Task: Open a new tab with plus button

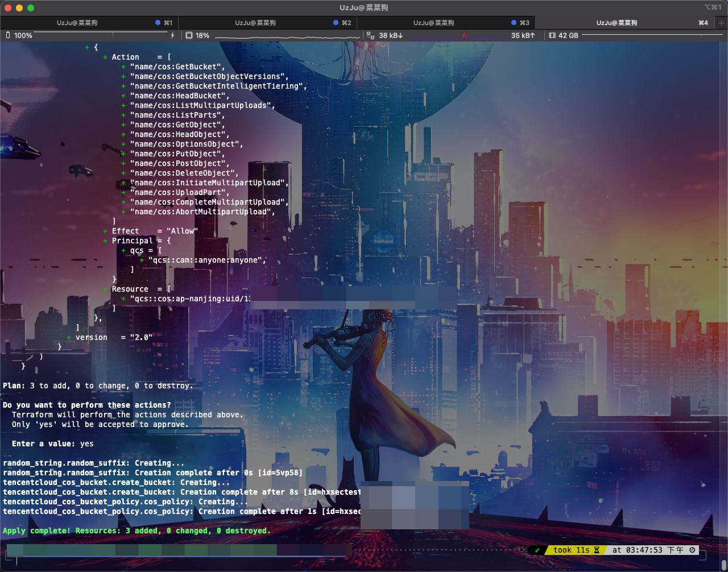Action: (721, 23)
